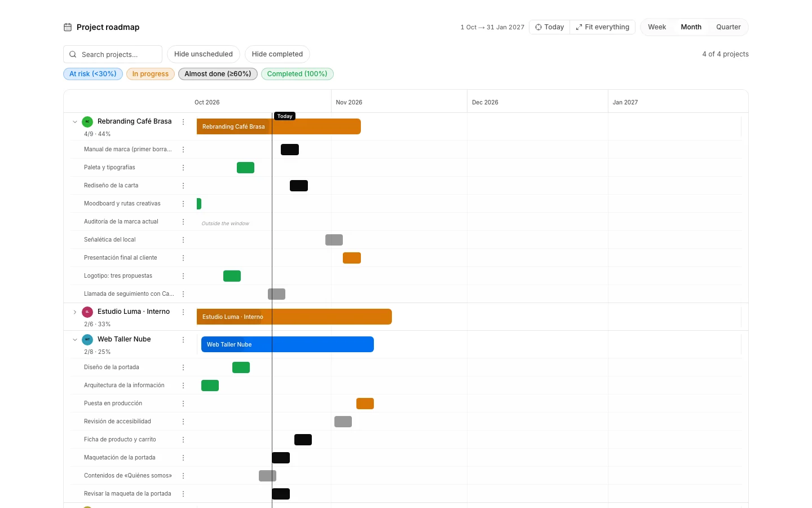Click the black bar for Ficha de producto y carrito
The width and height of the screenshot is (812, 508).
tap(303, 440)
